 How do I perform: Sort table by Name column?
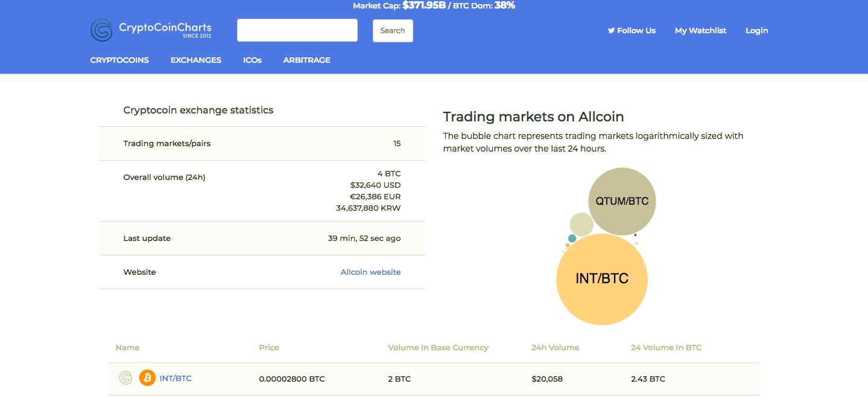(127, 347)
